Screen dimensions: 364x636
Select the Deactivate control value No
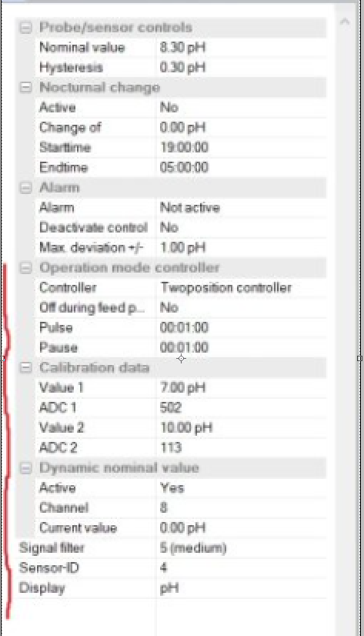point(242,228)
